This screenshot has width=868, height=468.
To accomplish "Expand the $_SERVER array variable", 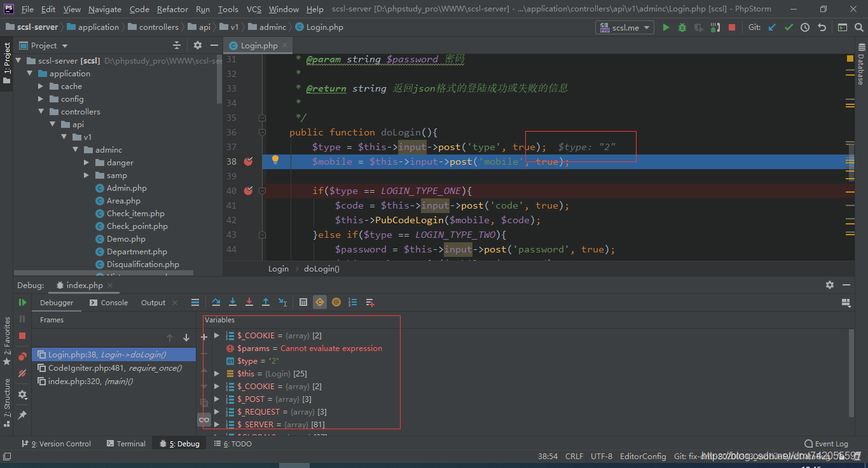I will point(217,424).
